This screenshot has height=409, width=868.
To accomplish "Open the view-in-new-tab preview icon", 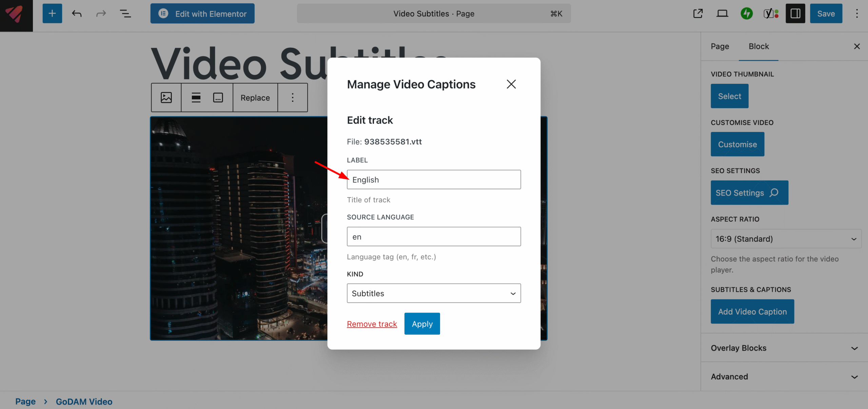I will click(698, 13).
